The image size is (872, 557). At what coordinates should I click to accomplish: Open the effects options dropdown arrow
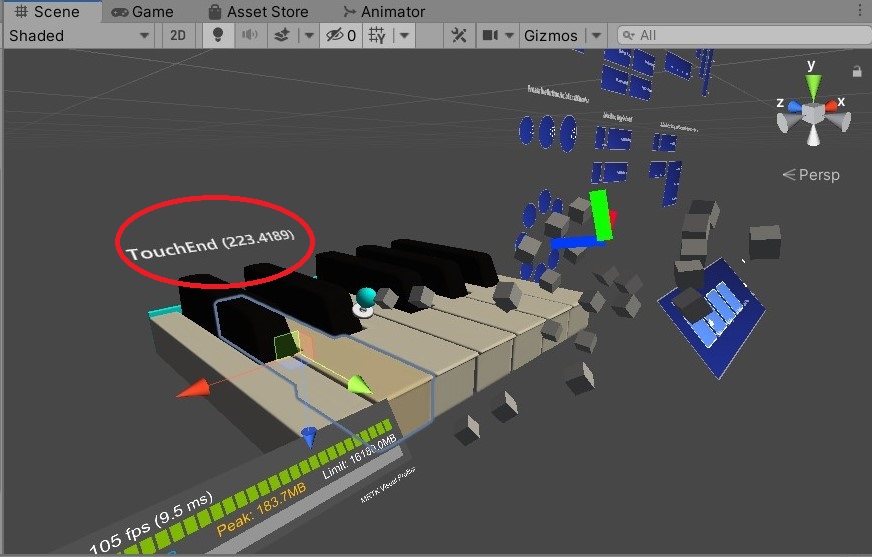point(309,36)
